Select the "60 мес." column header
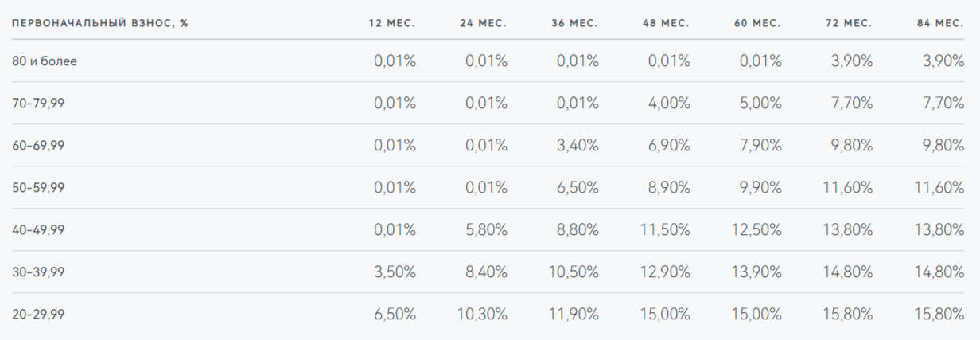 pos(757,23)
